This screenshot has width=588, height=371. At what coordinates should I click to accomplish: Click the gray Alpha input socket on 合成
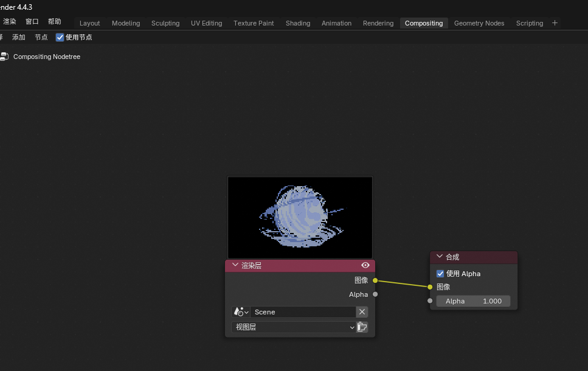click(x=430, y=300)
